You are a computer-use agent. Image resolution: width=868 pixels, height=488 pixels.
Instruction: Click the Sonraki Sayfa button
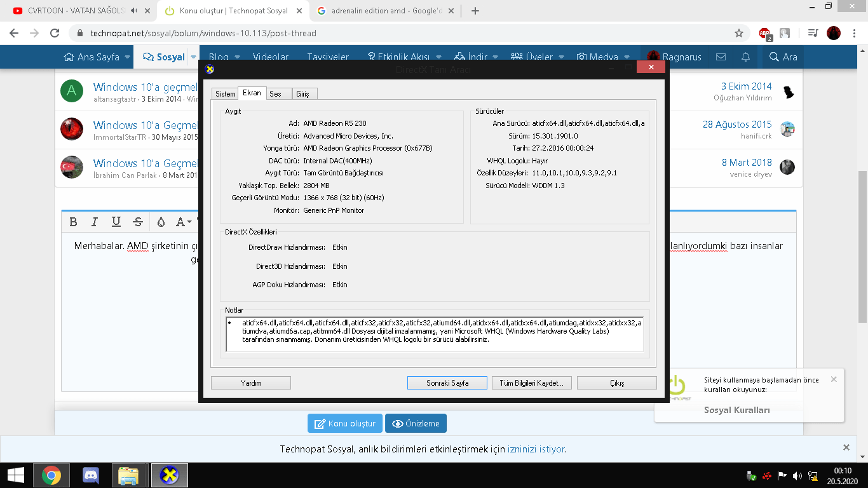pyautogui.click(x=447, y=383)
